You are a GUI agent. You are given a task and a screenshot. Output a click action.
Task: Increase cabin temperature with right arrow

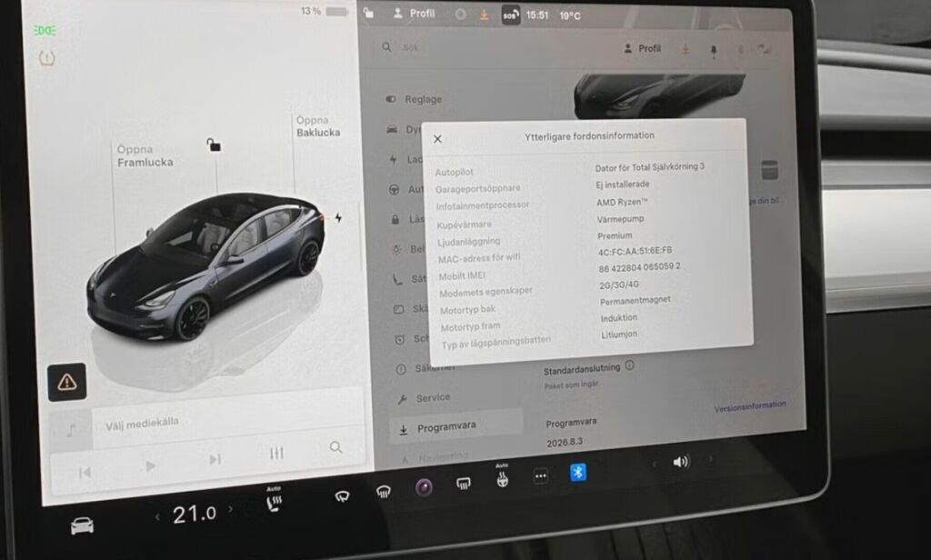(x=230, y=509)
